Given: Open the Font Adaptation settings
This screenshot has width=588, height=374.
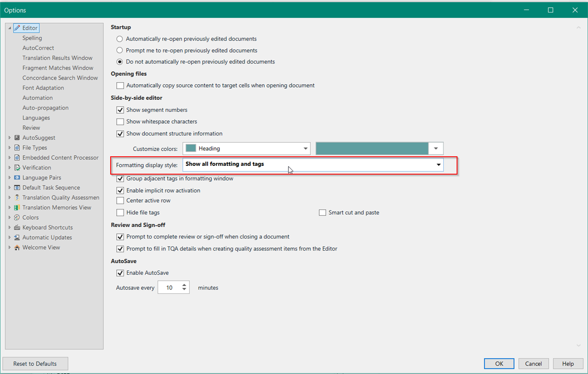Looking at the screenshot, I should click(x=43, y=88).
